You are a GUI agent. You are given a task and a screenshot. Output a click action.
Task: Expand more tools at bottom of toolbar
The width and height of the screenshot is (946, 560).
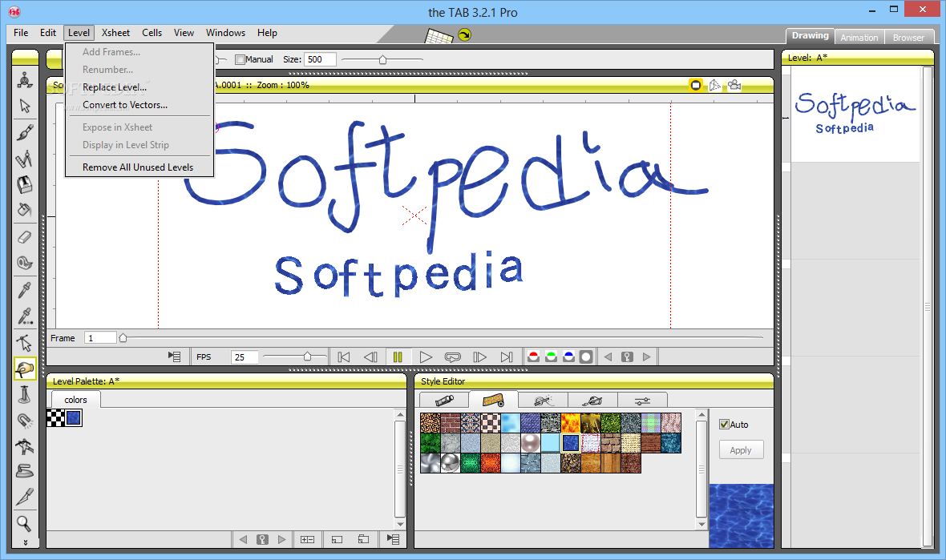click(x=25, y=542)
